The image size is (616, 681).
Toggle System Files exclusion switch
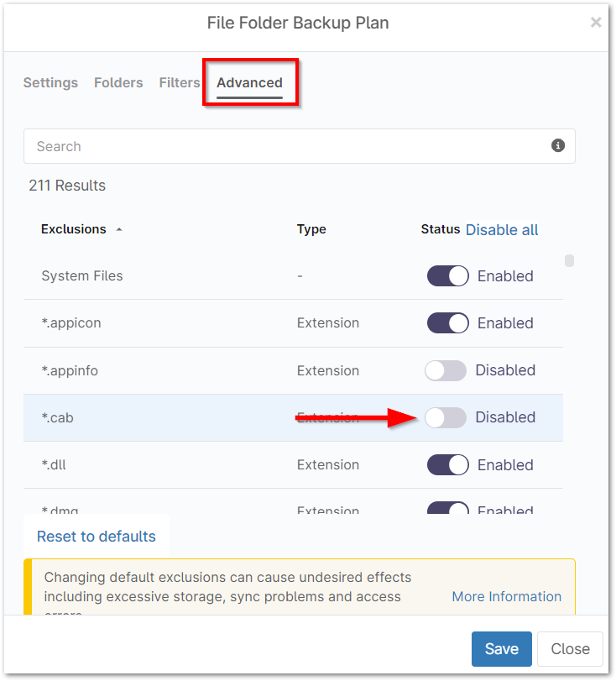tap(447, 276)
